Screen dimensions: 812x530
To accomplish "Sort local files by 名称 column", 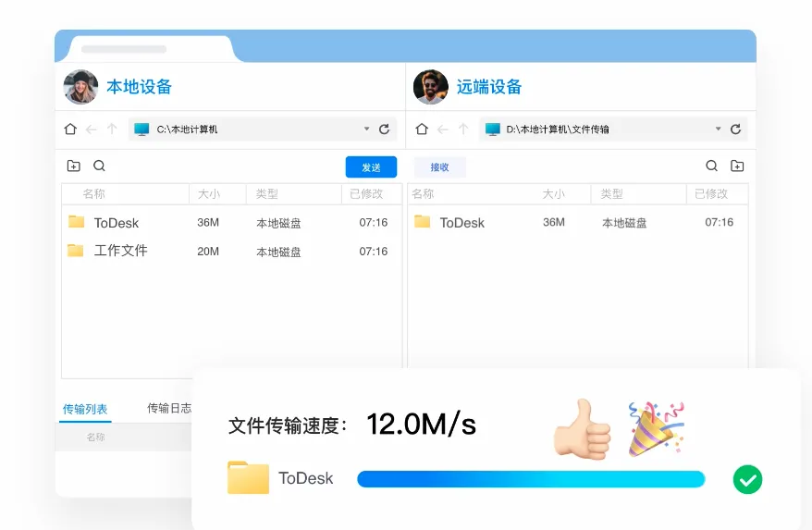I will click(x=93, y=193).
